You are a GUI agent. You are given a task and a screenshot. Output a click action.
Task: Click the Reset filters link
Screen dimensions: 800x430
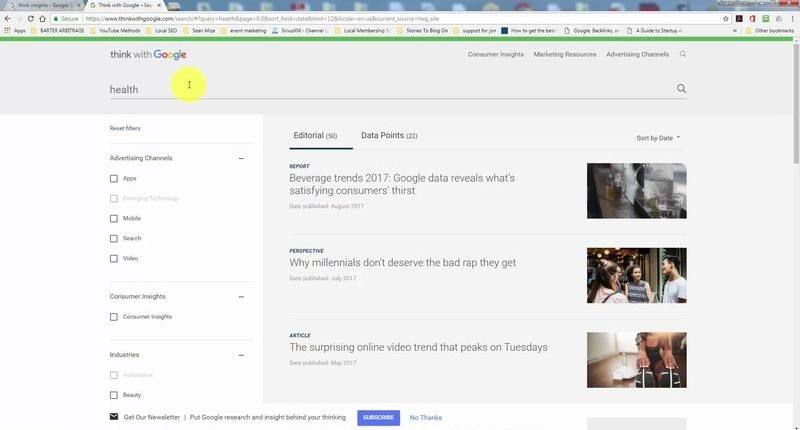(x=125, y=128)
